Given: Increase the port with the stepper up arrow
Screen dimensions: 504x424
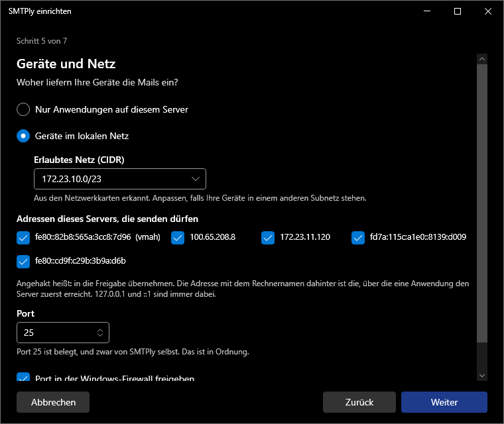Looking at the screenshot, I should [100, 330].
